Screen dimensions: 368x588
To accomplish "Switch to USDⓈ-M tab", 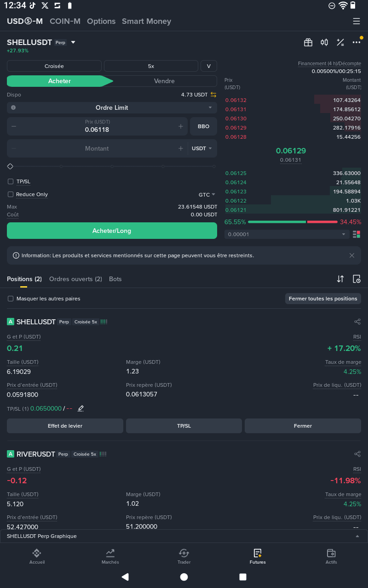I will pyautogui.click(x=25, y=21).
